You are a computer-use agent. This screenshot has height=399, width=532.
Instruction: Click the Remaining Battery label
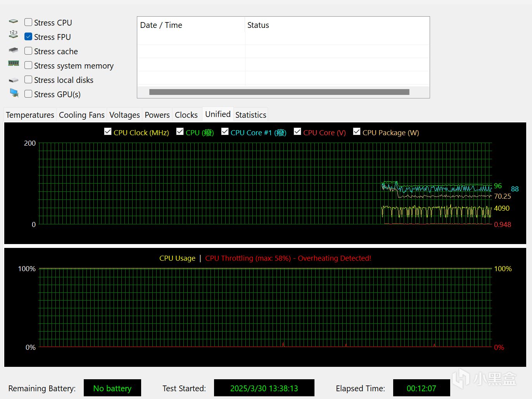pos(42,389)
